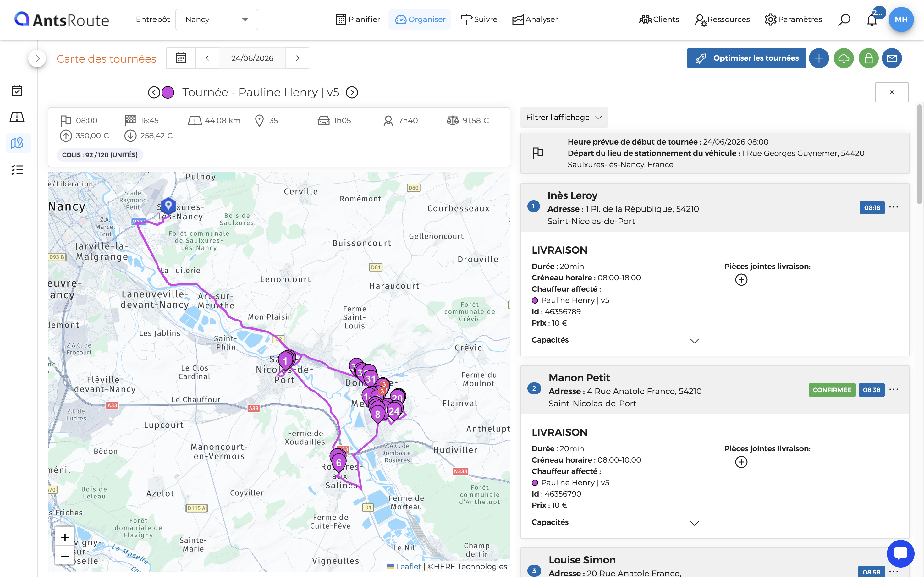924x577 pixels.
Task: Click Optimiser les tournées button
Action: 746,58
